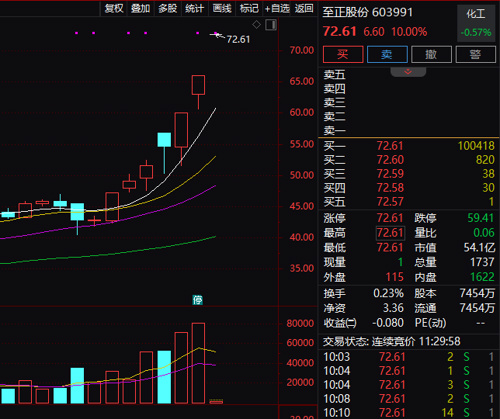Click the 停 suspension marker on chart

coord(197,300)
